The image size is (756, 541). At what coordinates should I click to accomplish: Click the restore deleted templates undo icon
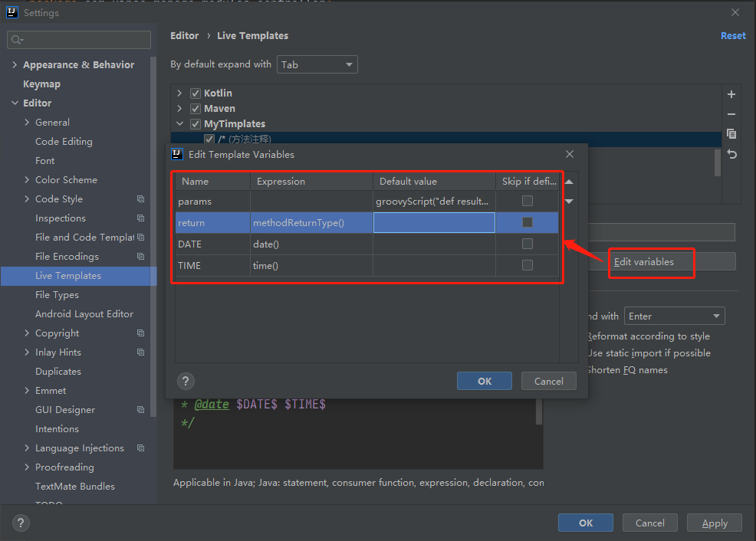pos(731,154)
